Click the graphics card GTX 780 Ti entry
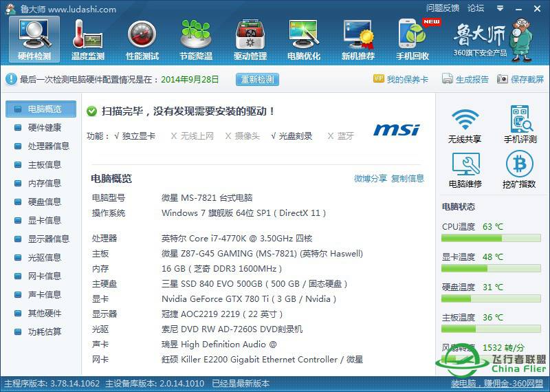The width and height of the screenshot is (550, 392). [249, 299]
